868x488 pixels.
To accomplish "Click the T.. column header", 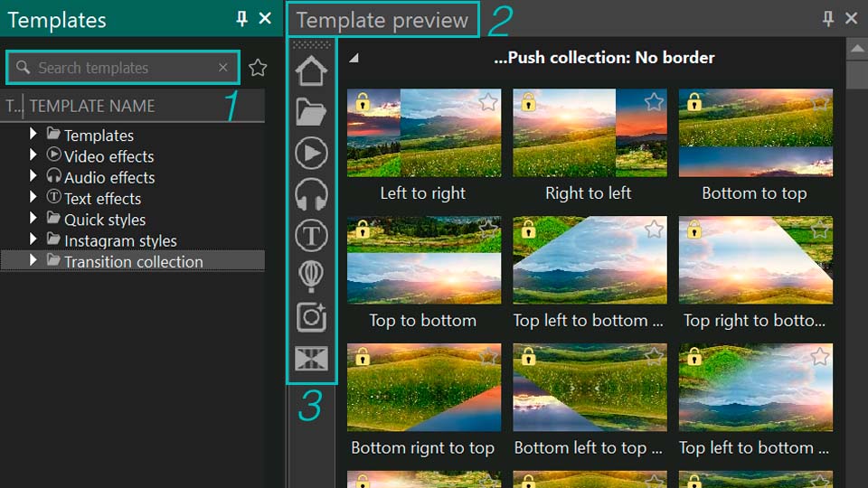I will [x=12, y=106].
